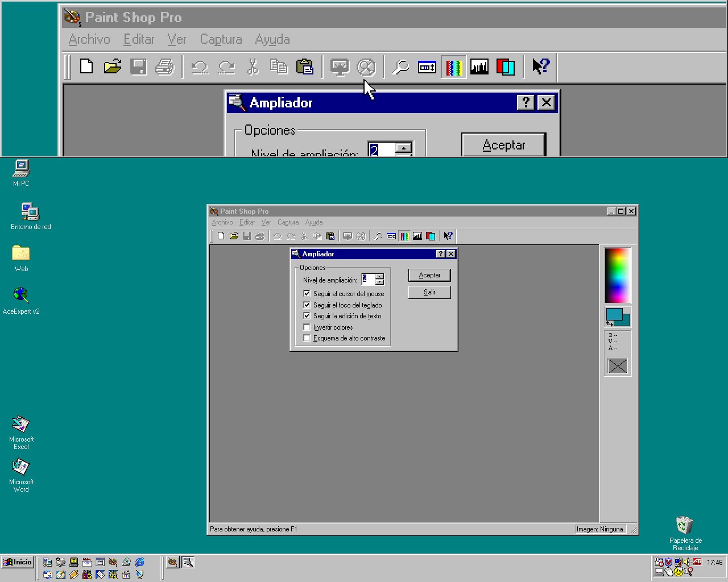The height and width of the screenshot is (582, 728).
Task: Select Entorno de red desktop icon
Action: click(31, 216)
